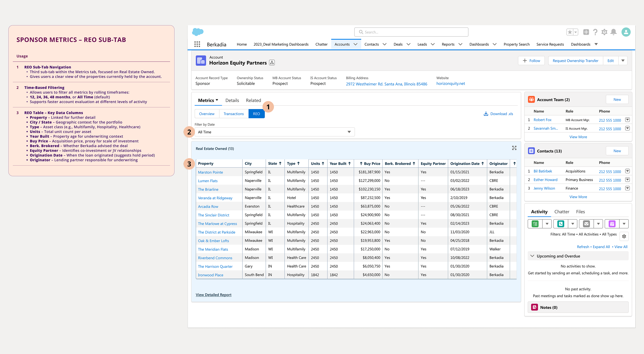Open row menu for Robert Fox
This screenshot has width=644, height=354.
coord(627,120)
